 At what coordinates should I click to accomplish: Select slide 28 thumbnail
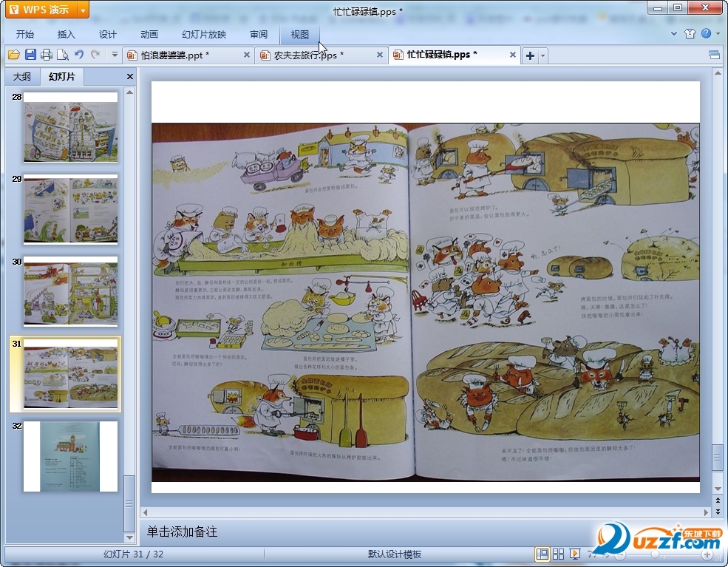pos(70,127)
